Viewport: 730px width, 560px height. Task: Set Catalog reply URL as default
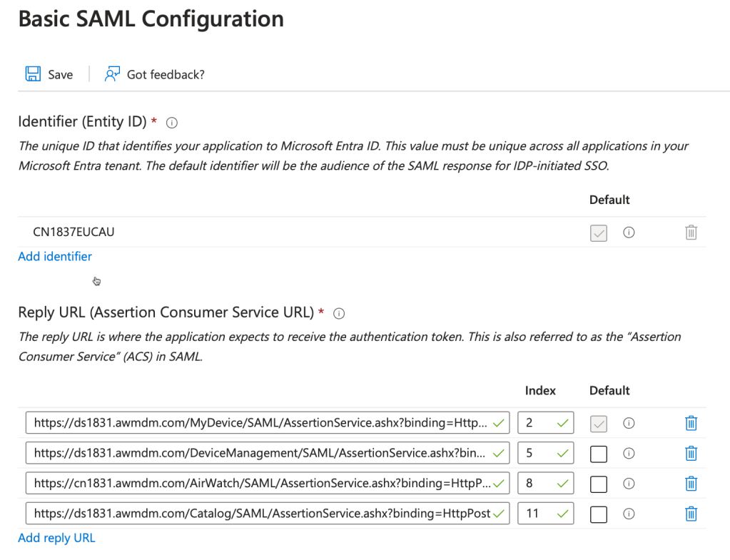pyautogui.click(x=599, y=514)
